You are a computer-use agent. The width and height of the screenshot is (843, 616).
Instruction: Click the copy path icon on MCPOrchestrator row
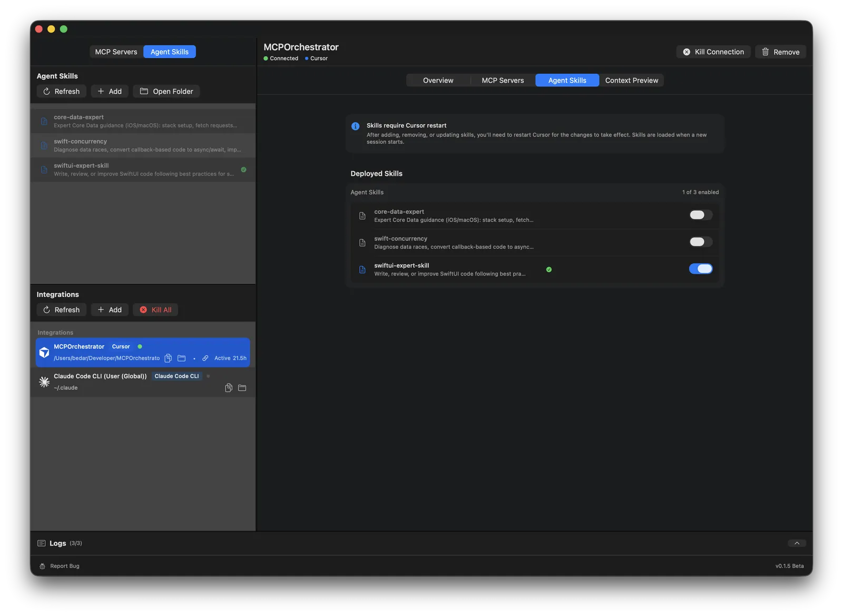point(168,358)
